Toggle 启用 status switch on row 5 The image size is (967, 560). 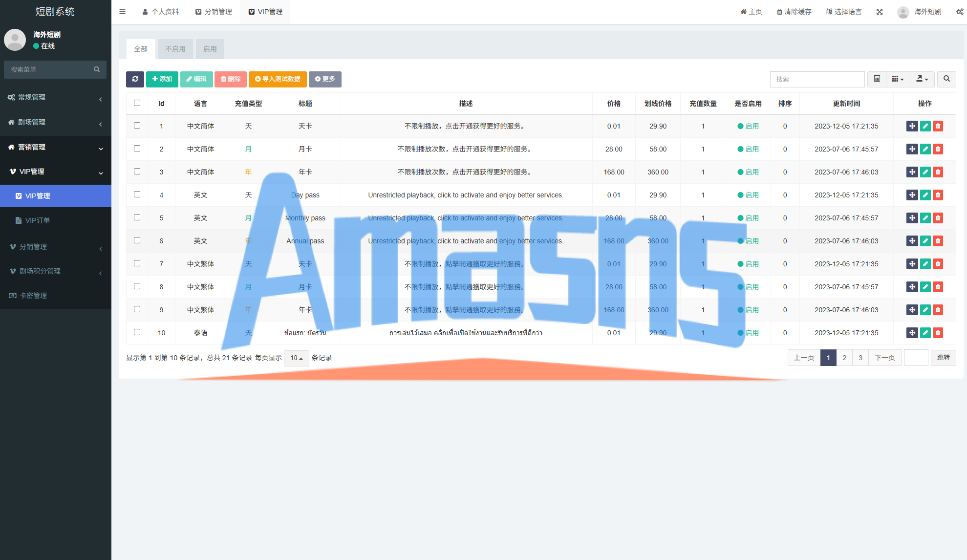coord(748,218)
